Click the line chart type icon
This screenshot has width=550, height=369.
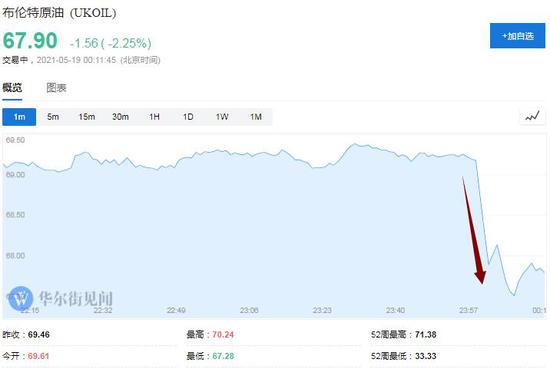coord(532,116)
